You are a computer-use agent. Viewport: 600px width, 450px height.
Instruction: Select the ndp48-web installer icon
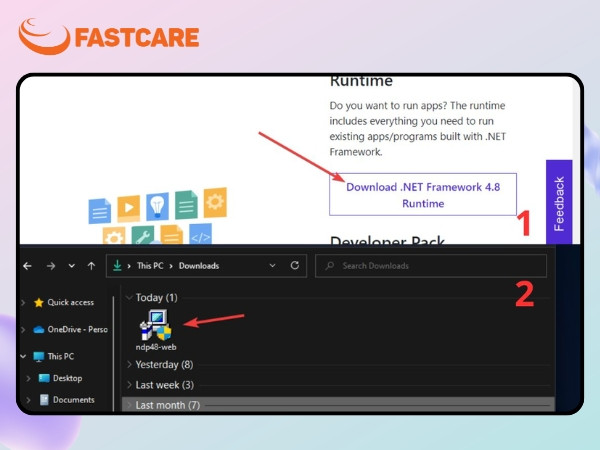click(x=155, y=324)
